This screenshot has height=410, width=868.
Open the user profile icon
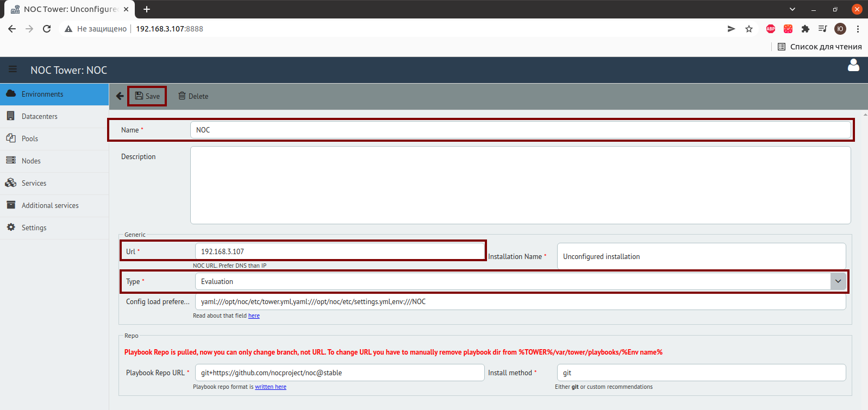(x=853, y=65)
